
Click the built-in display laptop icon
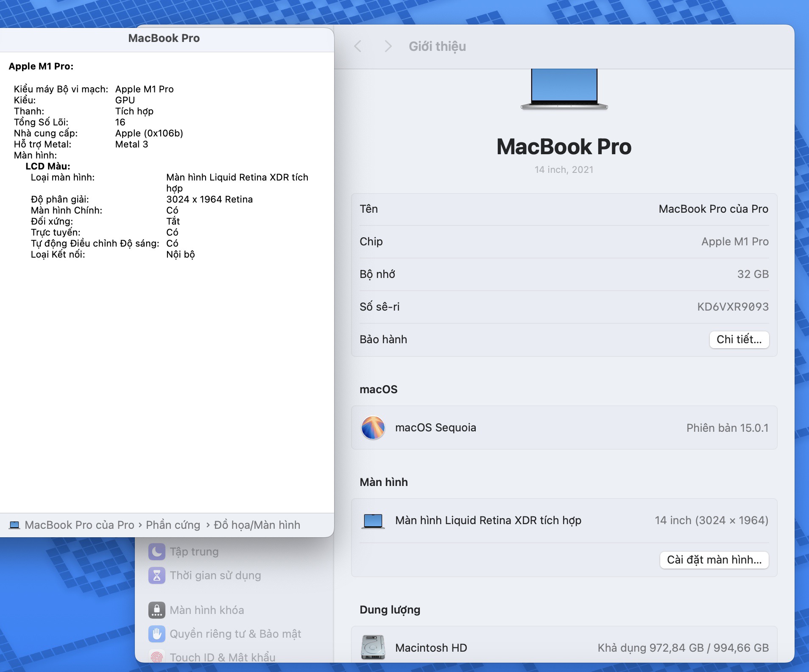[373, 521]
